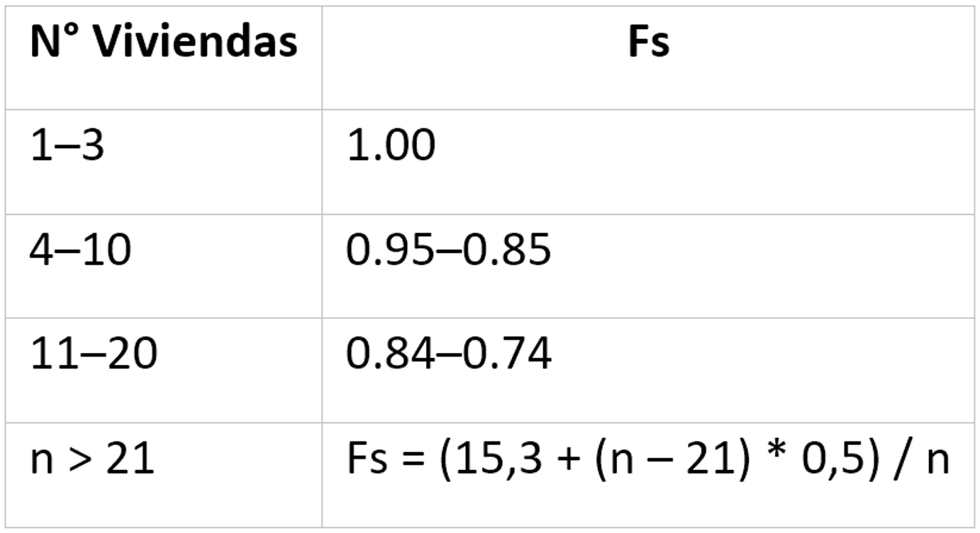Screen dimensions: 980x533
Task: Click the "N° Viviendas" column header
Action: pyautogui.click(x=163, y=44)
